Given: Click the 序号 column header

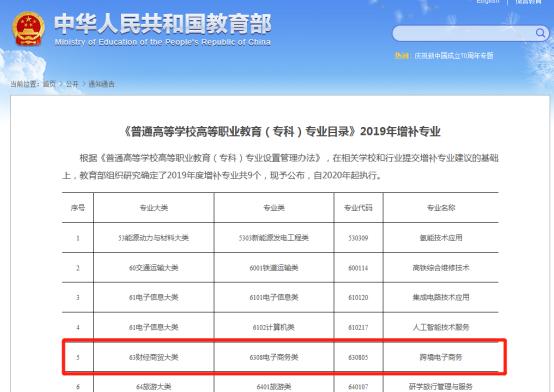Looking at the screenshot, I should point(78,208).
